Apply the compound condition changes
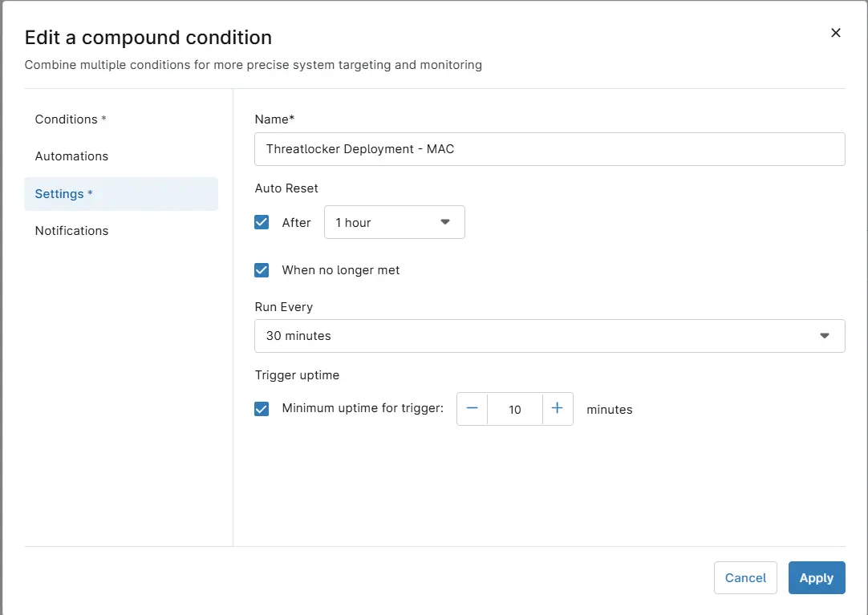The height and width of the screenshot is (615, 868). click(817, 578)
